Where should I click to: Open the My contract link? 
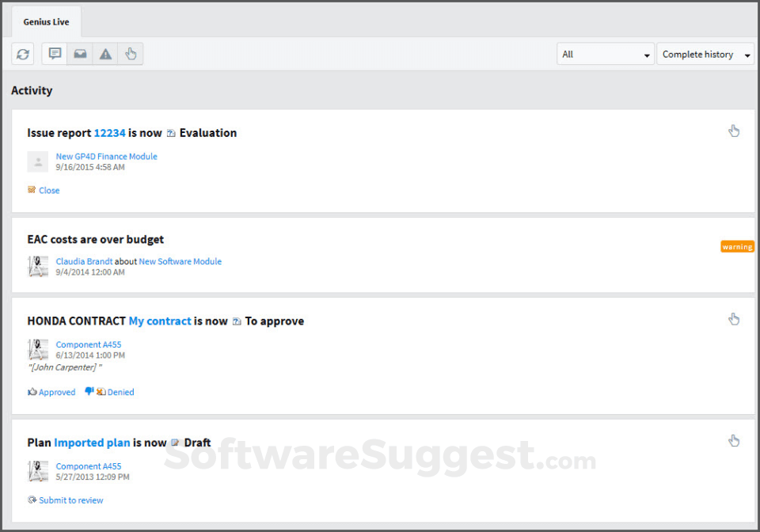[x=160, y=321]
